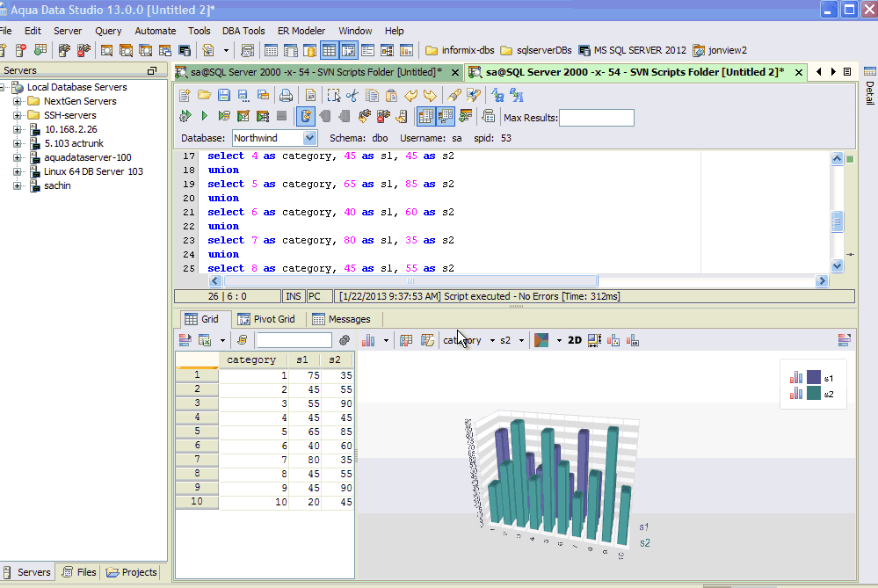Viewport: 878px width, 588px height.
Task: Click the Redo arrow icon
Action: click(x=430, y=96)
